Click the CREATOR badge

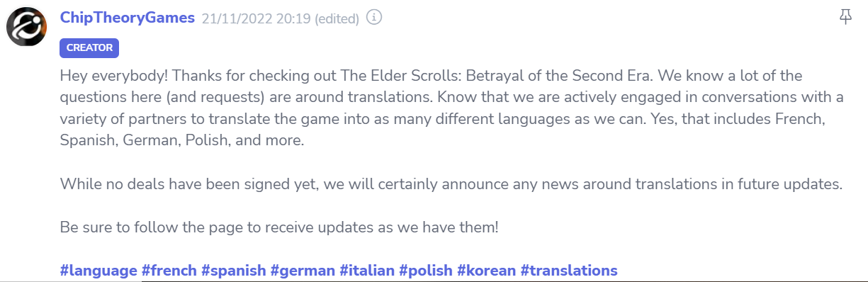tap(89, 47)
